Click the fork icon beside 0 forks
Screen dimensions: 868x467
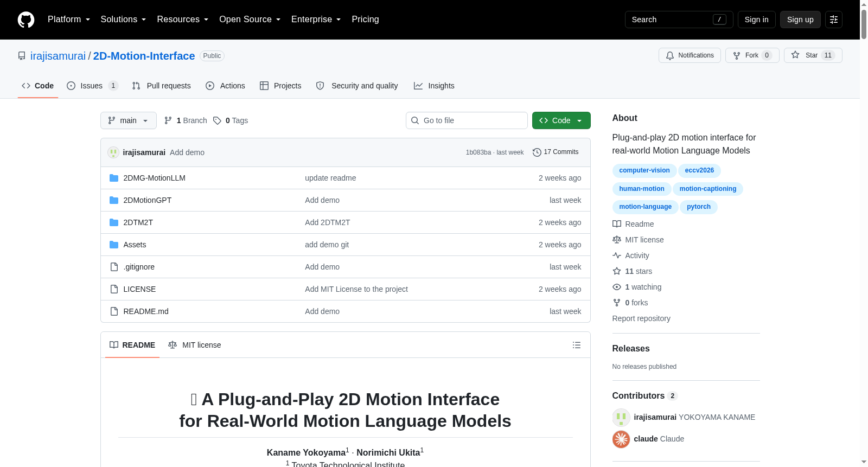tap(617, 303)
